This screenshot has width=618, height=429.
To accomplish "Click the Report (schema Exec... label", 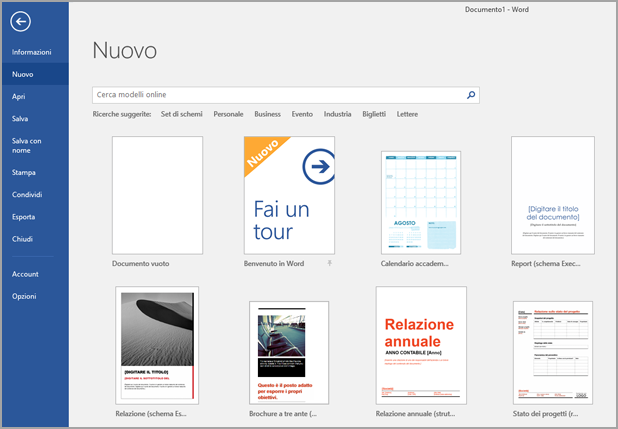I will point(546,263).
